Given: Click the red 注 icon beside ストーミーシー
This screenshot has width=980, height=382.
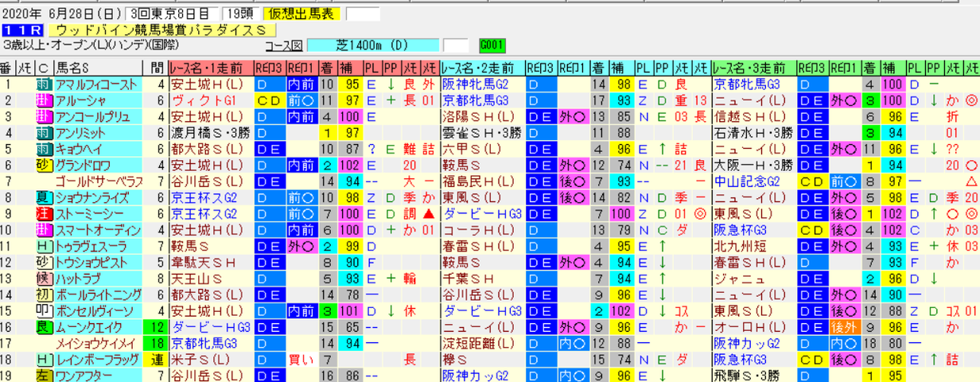Looking at the screenshot, I should click(x=44, y=213).
